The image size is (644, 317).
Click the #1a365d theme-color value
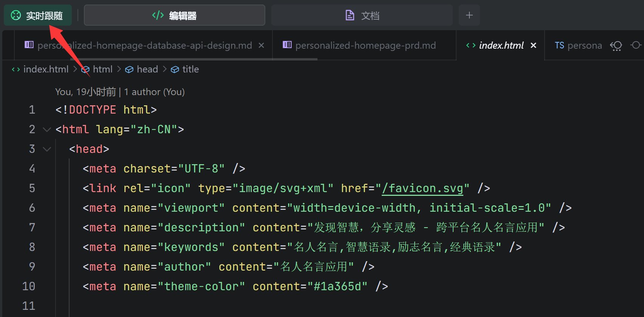337,286
